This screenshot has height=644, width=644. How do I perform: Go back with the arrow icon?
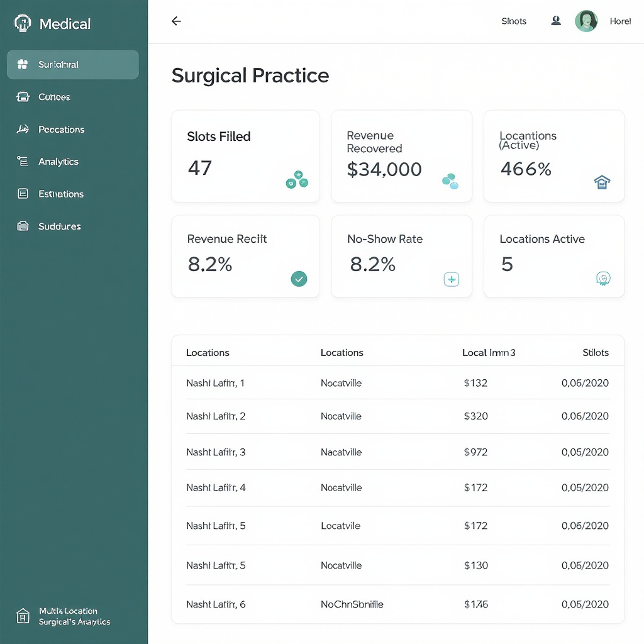coord(176,21)
